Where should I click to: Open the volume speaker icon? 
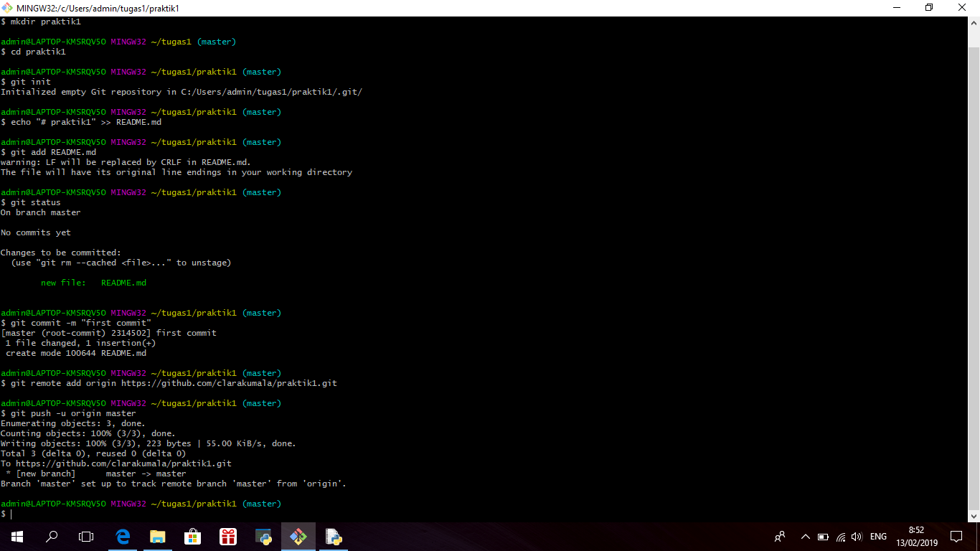coord(857,537)
